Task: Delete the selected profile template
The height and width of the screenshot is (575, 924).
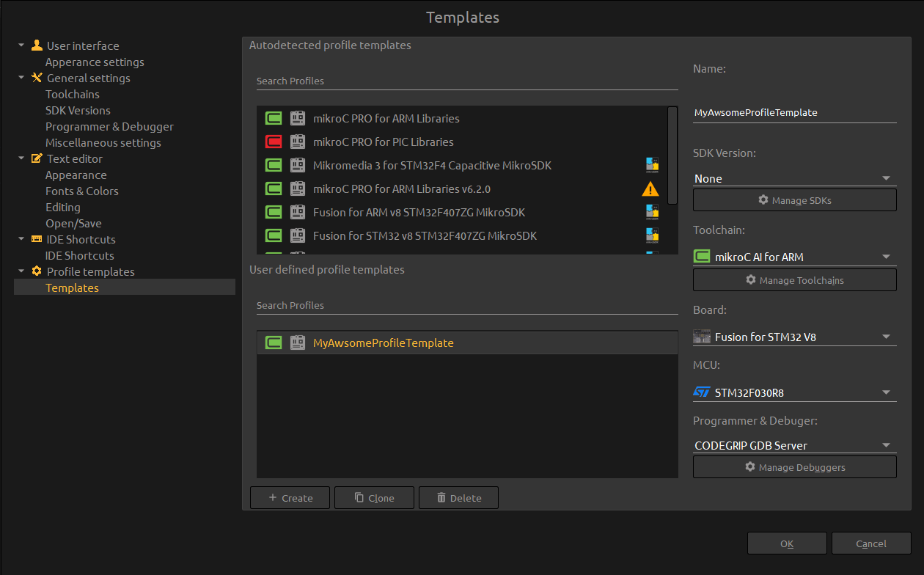Action: tap(458, 498)
